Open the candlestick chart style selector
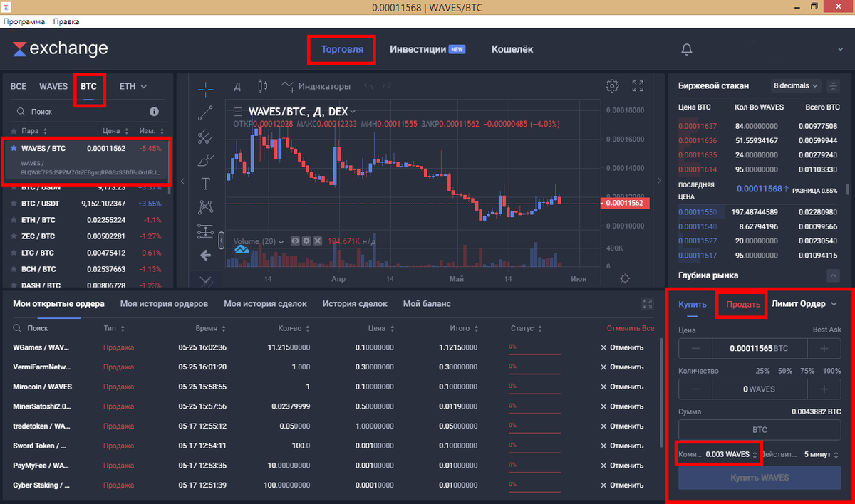The height and width of the screenshot is (504, 855). (x=262, y=86)
